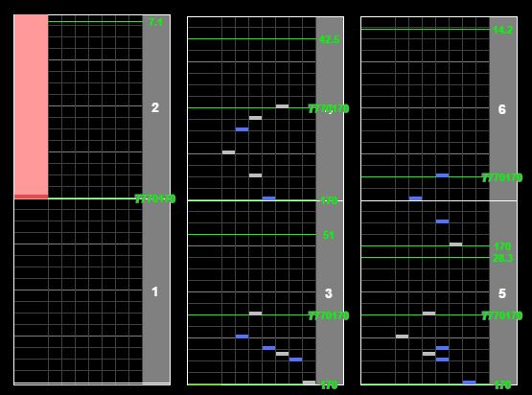Click the 7770170 label in measure 5

click(502, 315)
